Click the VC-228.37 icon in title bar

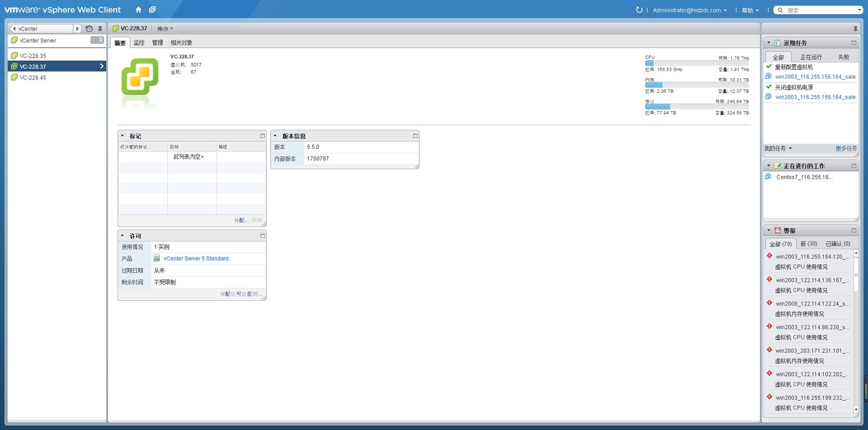pyautogui.click(x=116, y=28)
